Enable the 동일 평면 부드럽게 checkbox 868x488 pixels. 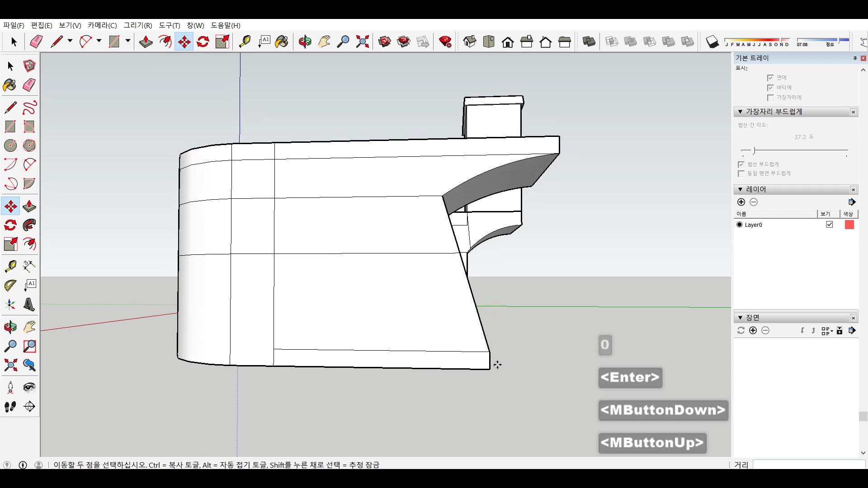[741, 174]
